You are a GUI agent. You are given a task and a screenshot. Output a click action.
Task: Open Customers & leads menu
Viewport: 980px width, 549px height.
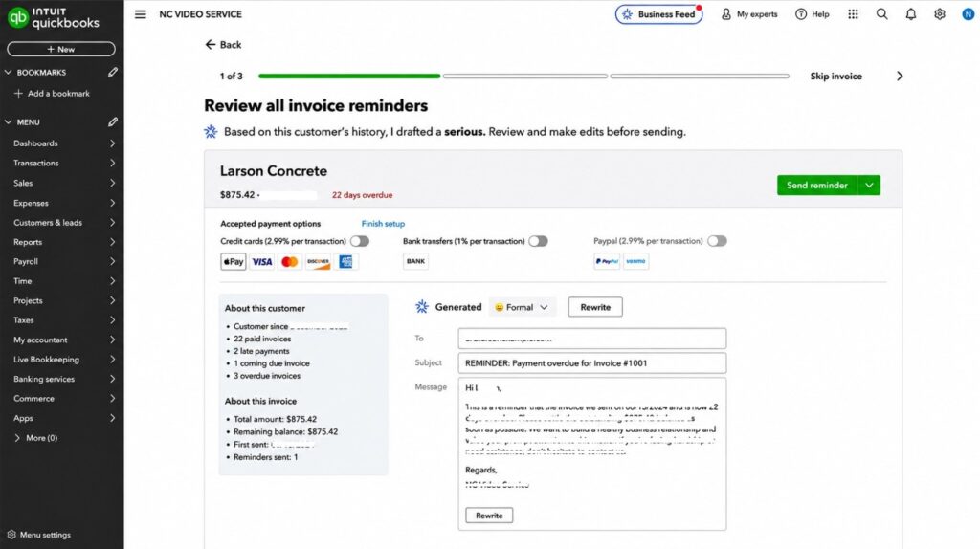[x=62, y=222]
